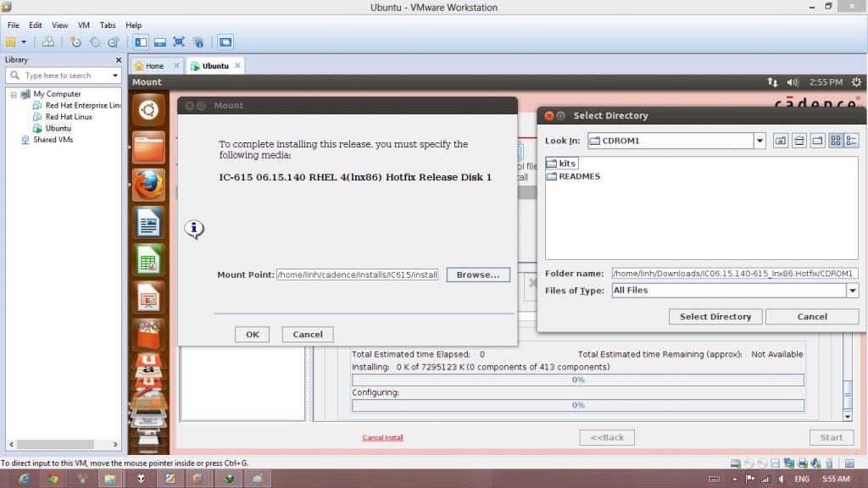The image size is (868, 488).
Task: Click the installer scrollbar down arrow
Action: (848, 417)
